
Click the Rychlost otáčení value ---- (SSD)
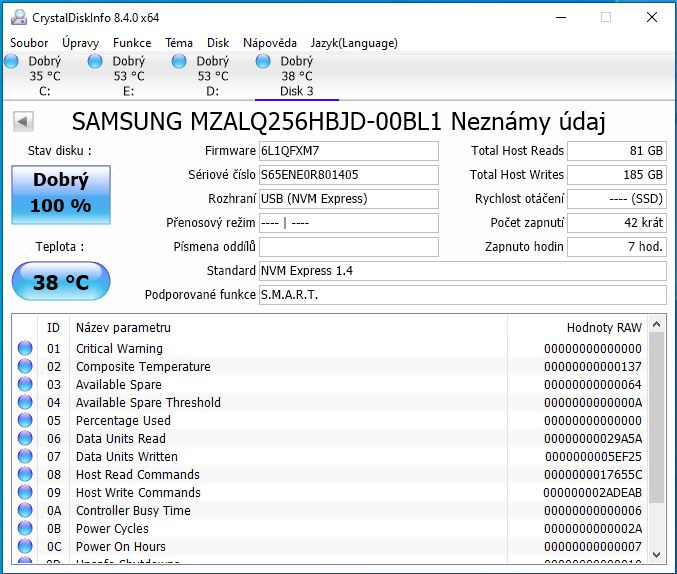click(x=617, y=199)
